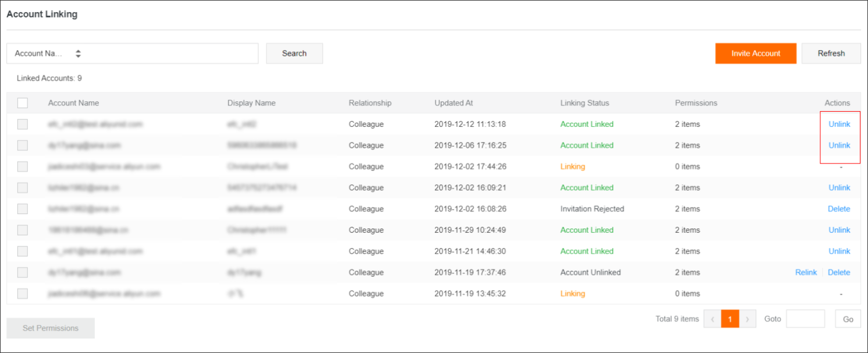Open the Account Name search type dropdown
Image resolution: width=868 pixels, height=353 pixels.
pyautogui.click(x=48, y=54)
